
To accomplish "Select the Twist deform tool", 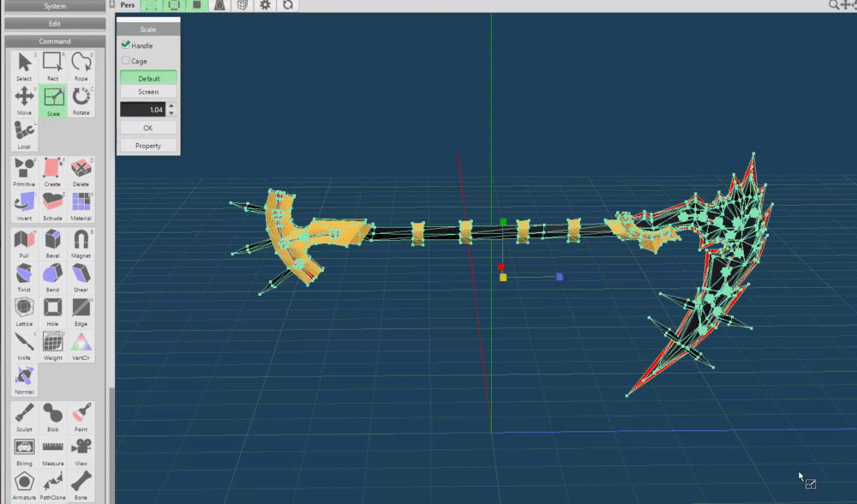I will click(24, 278).
